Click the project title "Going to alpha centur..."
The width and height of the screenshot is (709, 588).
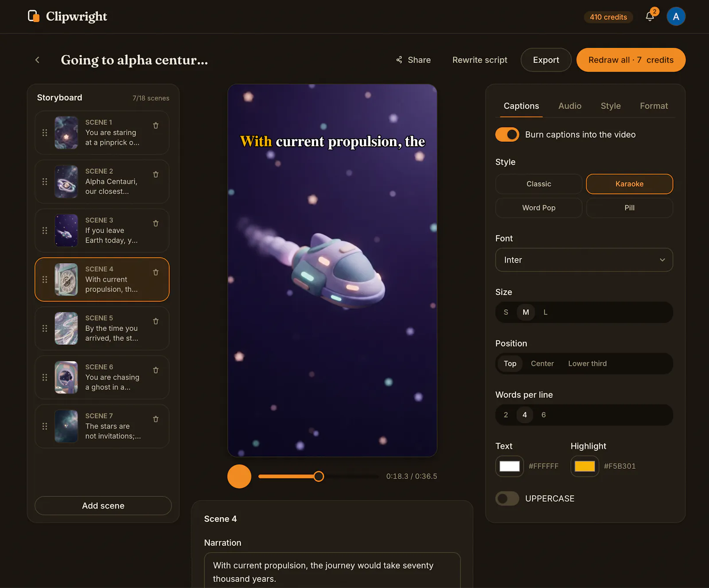134,60
